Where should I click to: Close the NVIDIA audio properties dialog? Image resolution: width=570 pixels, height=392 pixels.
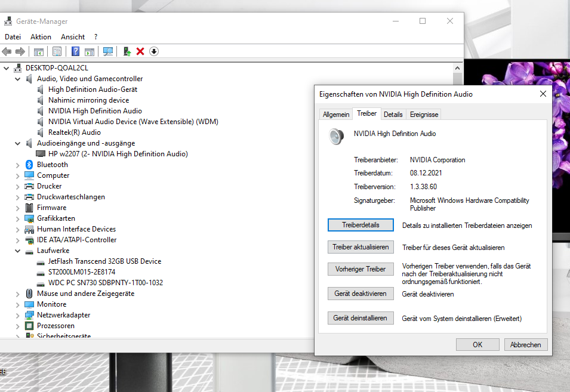543,94
